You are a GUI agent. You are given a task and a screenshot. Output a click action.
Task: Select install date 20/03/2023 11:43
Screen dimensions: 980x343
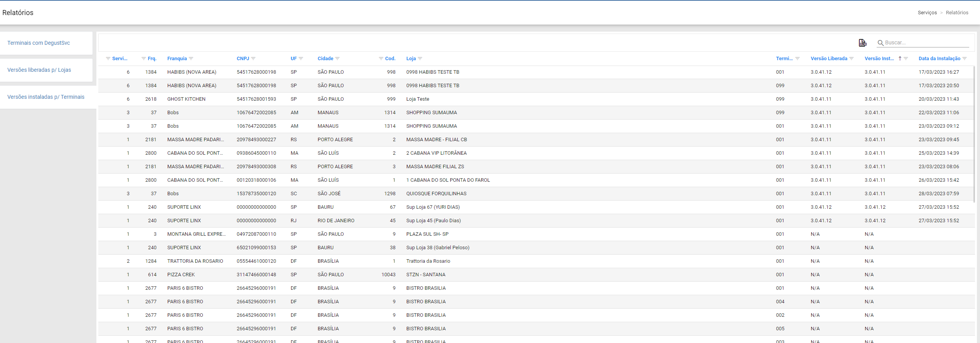939,99
